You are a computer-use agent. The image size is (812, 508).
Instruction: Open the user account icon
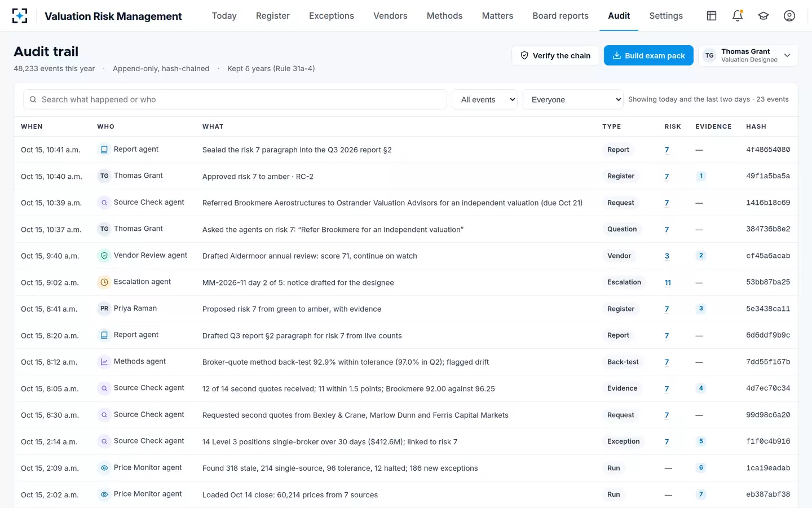click(x=789, y=16)
